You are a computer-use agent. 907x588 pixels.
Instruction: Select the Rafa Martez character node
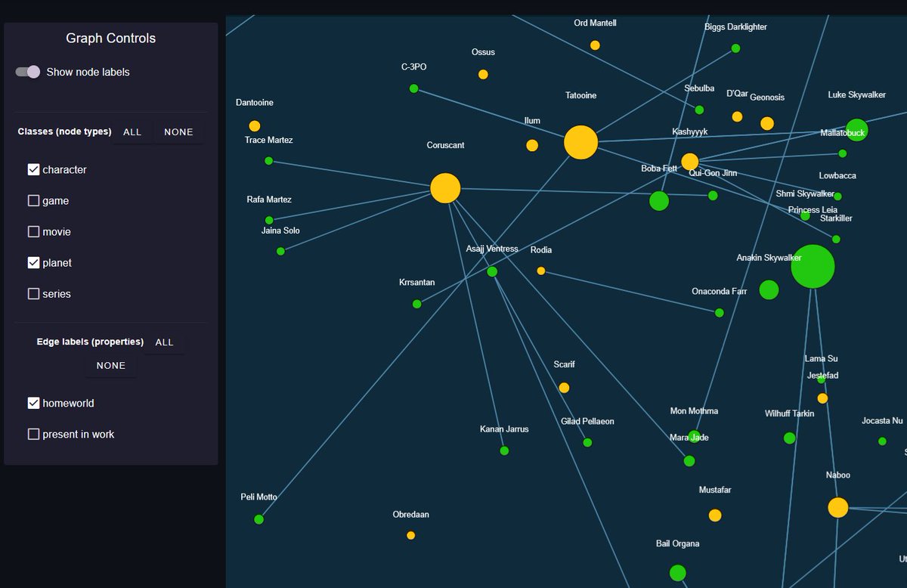click(x=269, y=221)
